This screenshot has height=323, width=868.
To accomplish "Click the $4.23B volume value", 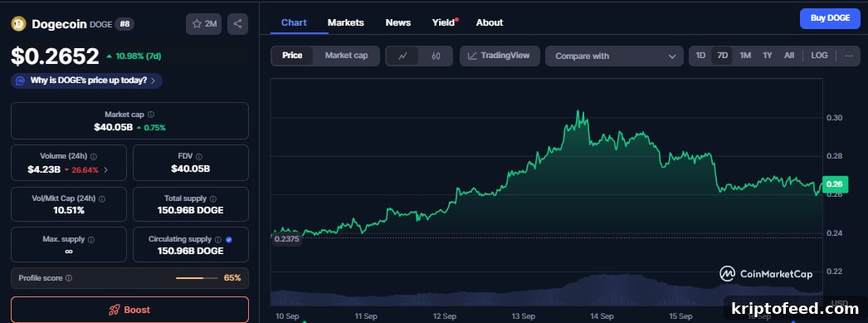I will (x=44, y=170).
